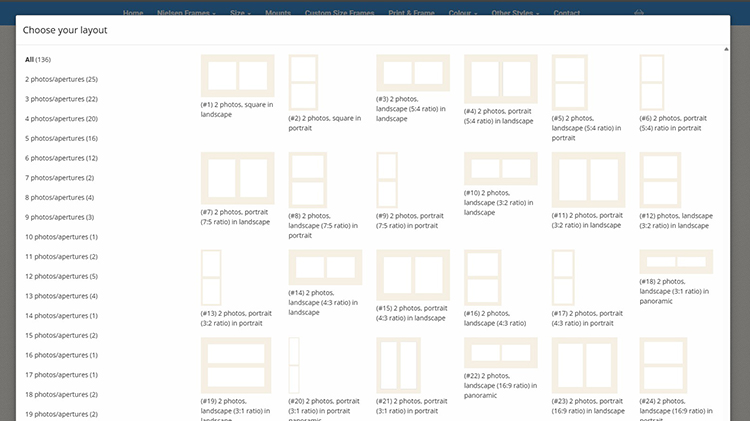Show 16 photos/apertures layouts

pyautogui.click(x=61, y=355)
